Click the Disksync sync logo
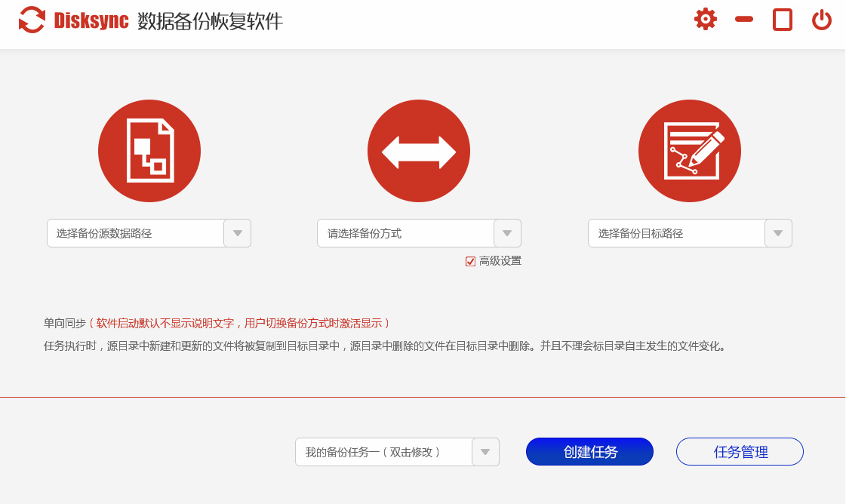The height and width of the screenshot is (504, 846). pos(32,20)
